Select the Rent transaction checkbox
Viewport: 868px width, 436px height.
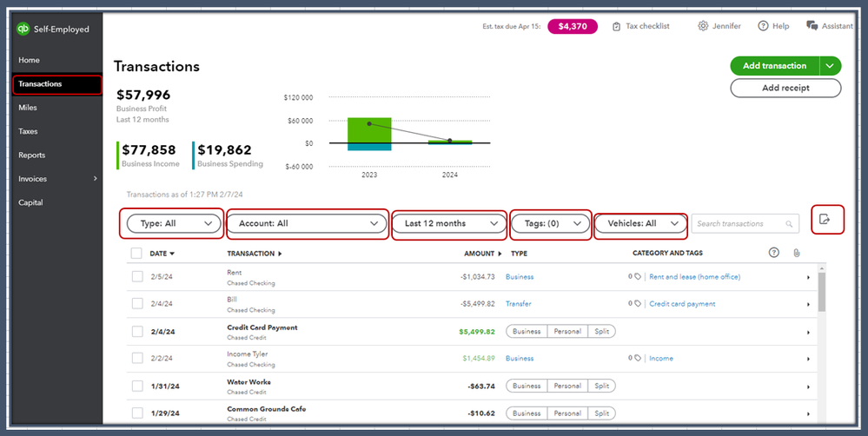(137, 277)
